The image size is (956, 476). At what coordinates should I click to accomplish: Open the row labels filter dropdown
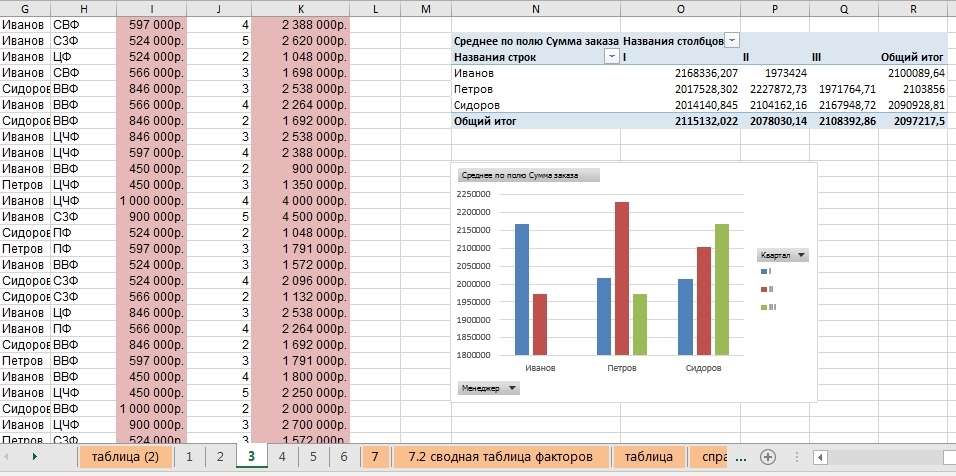click(x=612, y=57)
